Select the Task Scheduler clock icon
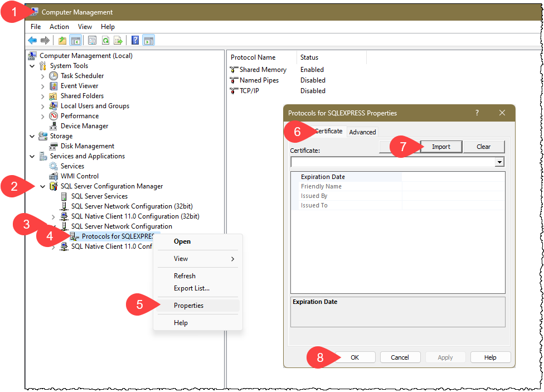This screenshot has width=544, height=392. (54, 76)
